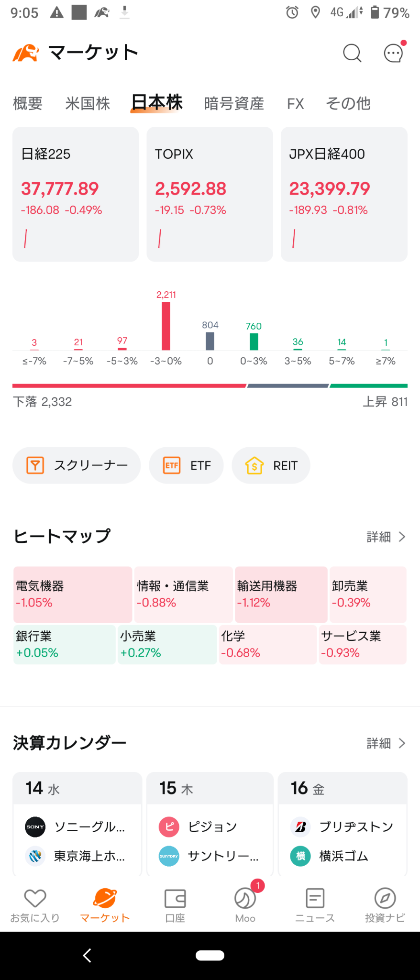
Task: Open the ETF button
Action: coord(186,465)
